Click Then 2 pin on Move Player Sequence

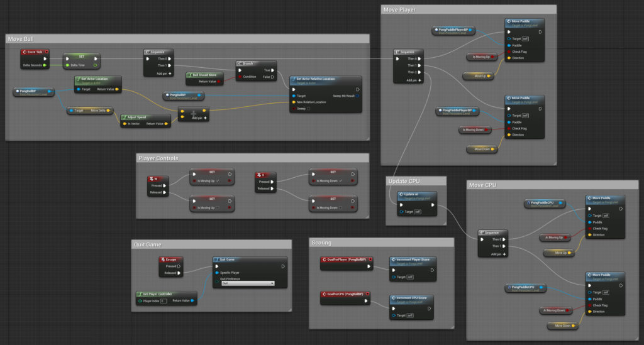[419, 72]
